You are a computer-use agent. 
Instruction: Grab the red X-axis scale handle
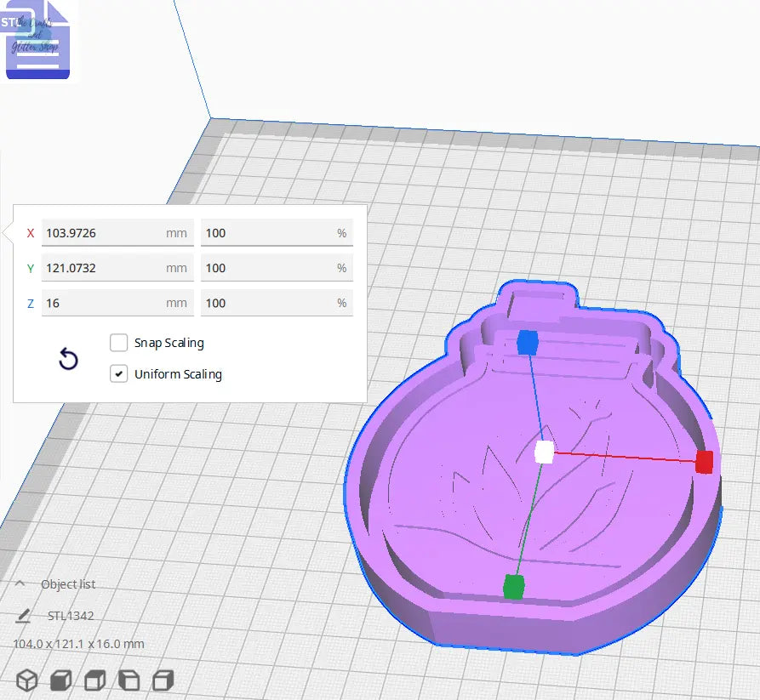pyautogui.click(x=703, y=462)
